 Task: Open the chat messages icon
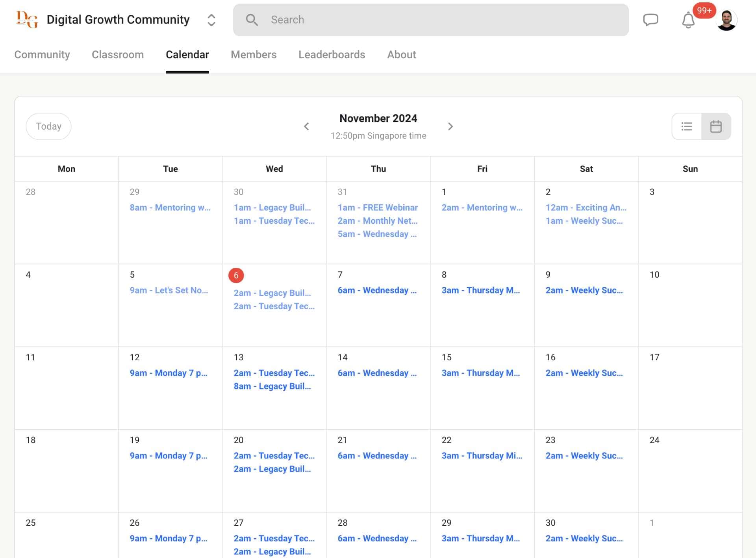pyautogui.click(x=650, y=20)
